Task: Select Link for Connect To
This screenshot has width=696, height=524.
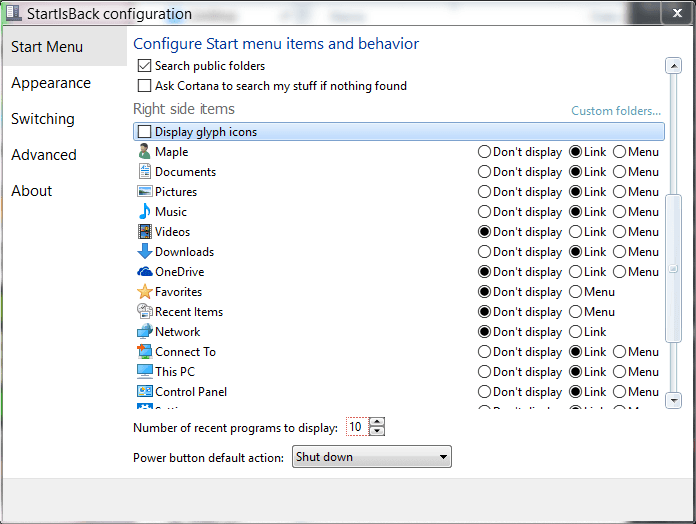Action: pos(575,351)
